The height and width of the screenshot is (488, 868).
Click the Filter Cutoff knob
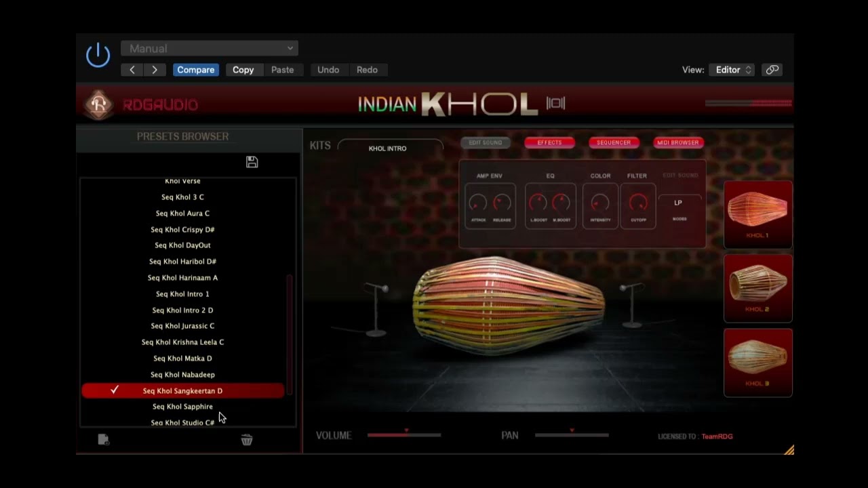pos(638,203)
